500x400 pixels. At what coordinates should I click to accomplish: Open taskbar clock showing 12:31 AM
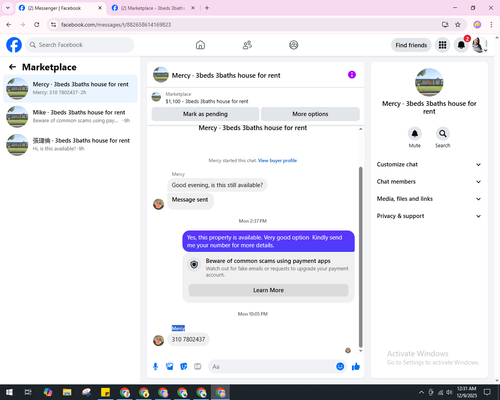coord(467,392)
